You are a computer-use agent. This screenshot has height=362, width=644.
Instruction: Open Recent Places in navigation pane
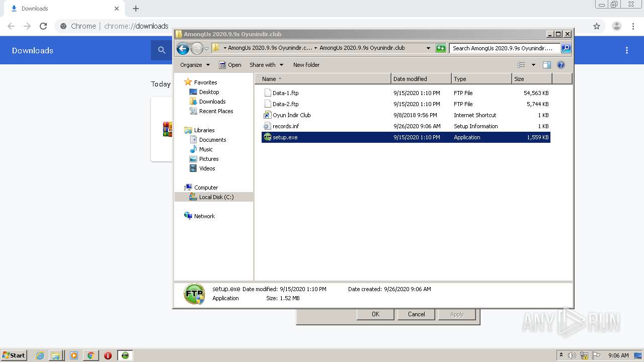click(211, 111)
